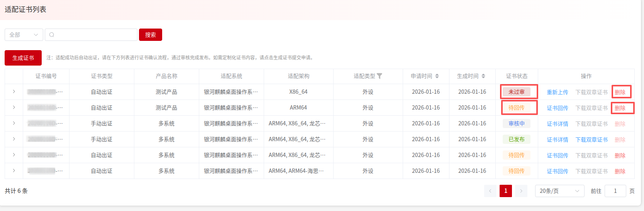The height and width of the screenshot is (211, 644).
Task: Sort by 申请时间 column arrows
Action: (x=437, y=76)
